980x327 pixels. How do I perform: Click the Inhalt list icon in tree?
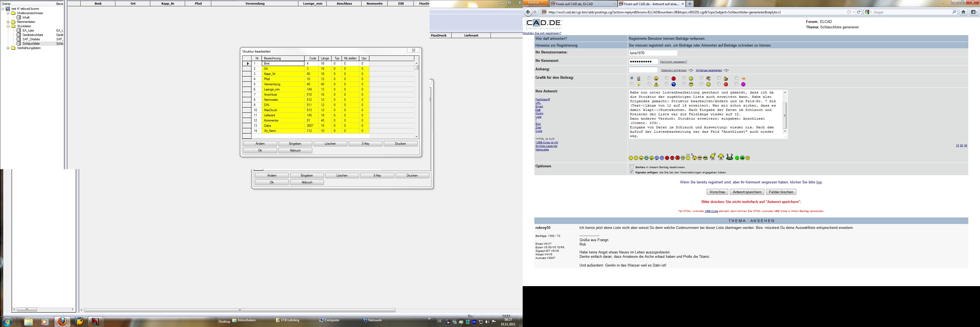click(x=19, y=17)
